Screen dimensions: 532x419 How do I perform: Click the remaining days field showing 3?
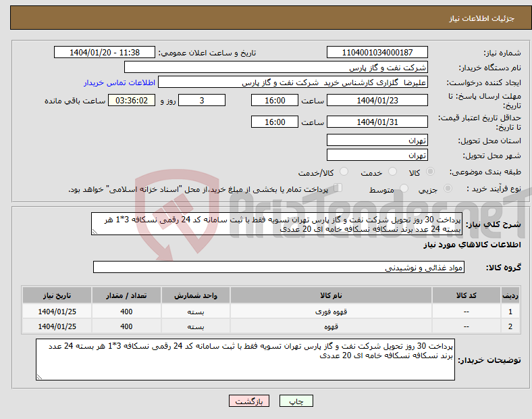click(202, 100)
